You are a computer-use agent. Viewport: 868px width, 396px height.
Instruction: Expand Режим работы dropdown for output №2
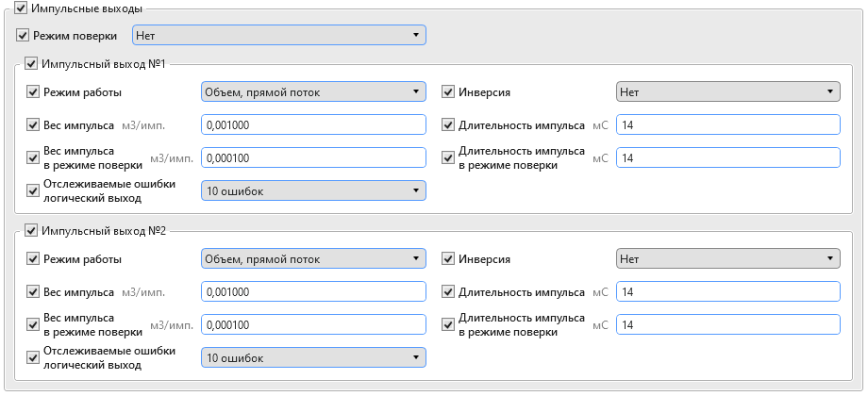click(313, 258)
